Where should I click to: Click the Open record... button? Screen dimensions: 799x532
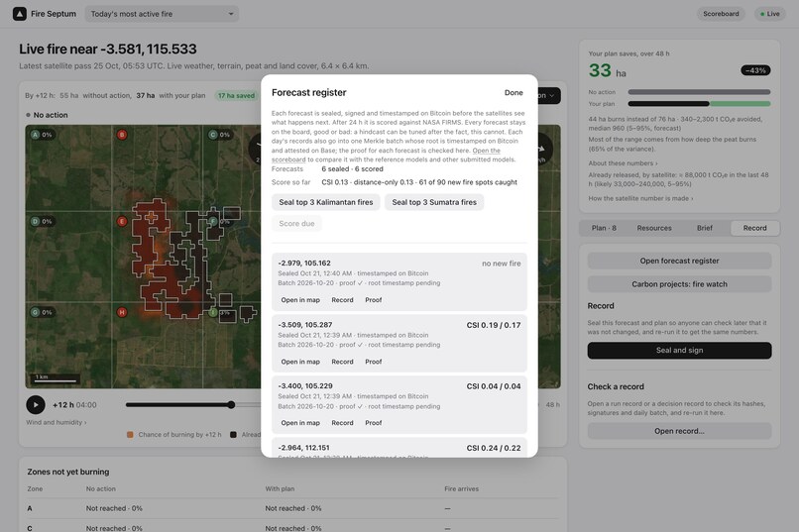coord(679,431)
